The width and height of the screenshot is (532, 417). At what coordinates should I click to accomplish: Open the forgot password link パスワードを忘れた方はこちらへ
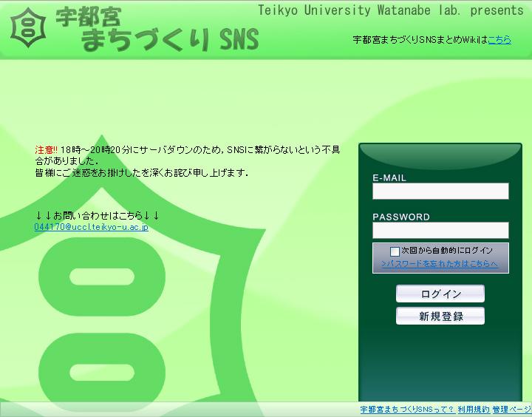440,264
